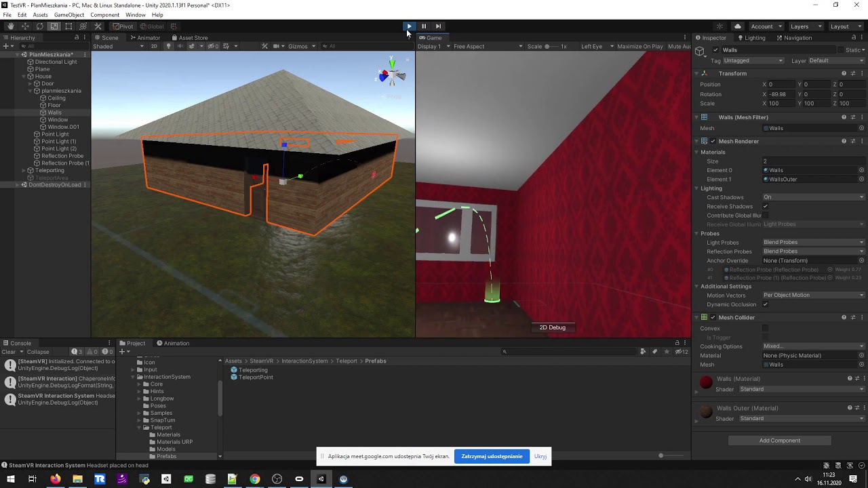Select Directional Light in Hierarchy

click(56, 62)
